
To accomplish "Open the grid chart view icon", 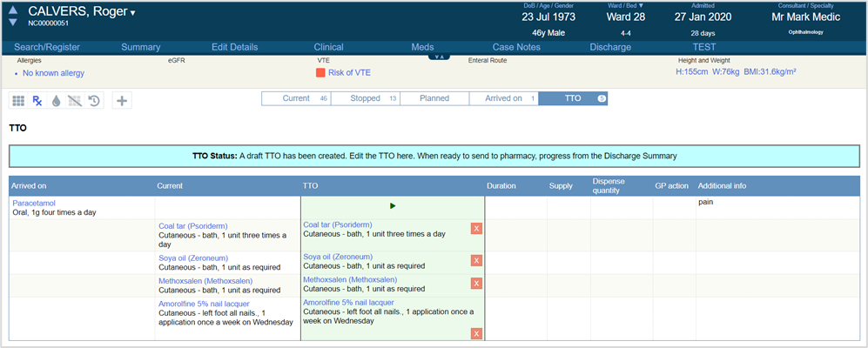I will coord(17,101).
